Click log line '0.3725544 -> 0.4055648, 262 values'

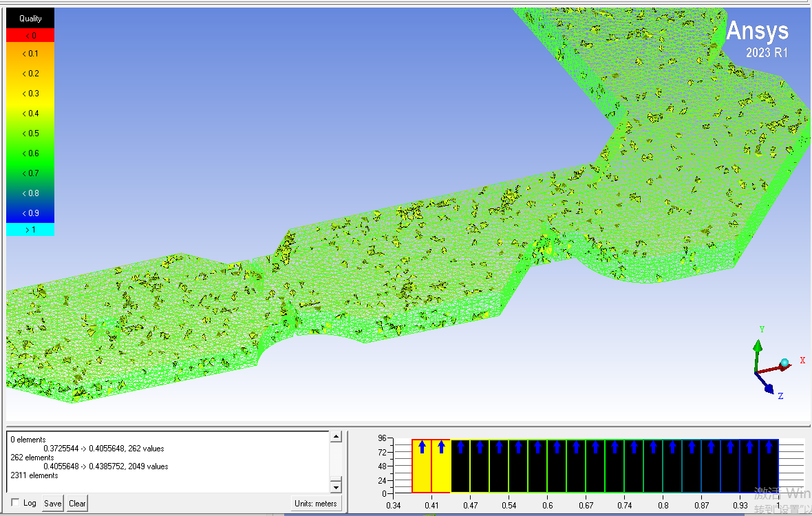104,448
